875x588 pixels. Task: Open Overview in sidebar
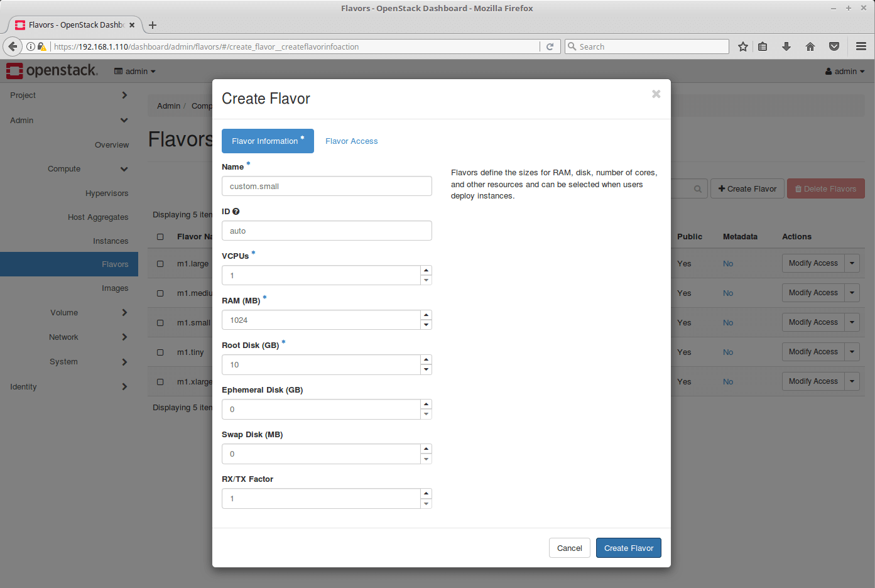point(112,145)
